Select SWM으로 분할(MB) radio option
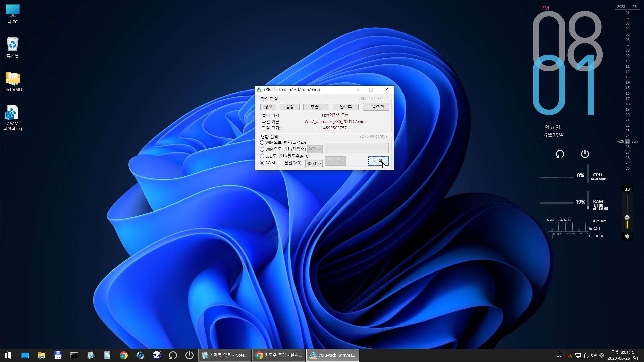The width and height of the screenshot is (644, 362). pyautogui.click(x=281, y=163)
